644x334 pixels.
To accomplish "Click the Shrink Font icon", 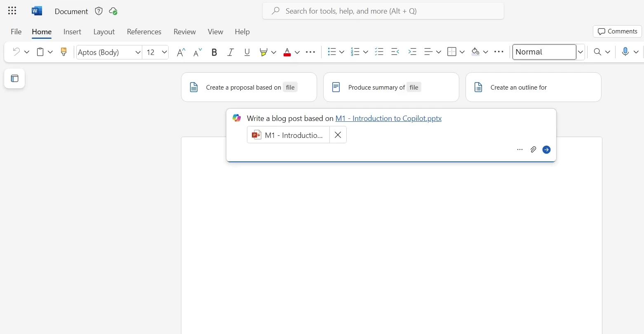I will coord(197,52).
